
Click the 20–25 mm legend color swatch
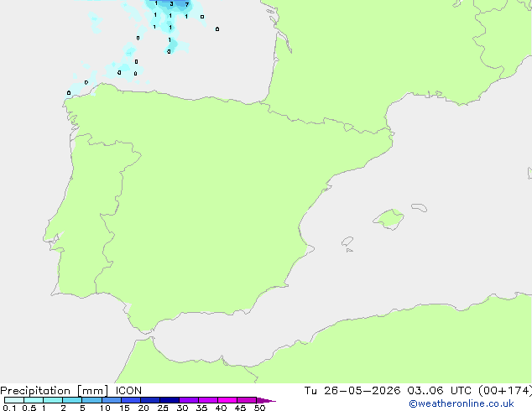tap(150, 400)
